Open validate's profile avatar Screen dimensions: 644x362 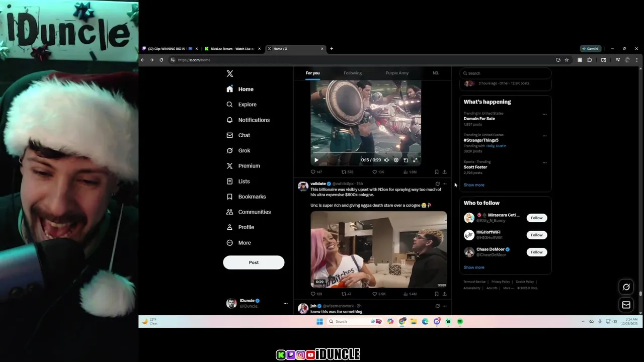(303, 187)
